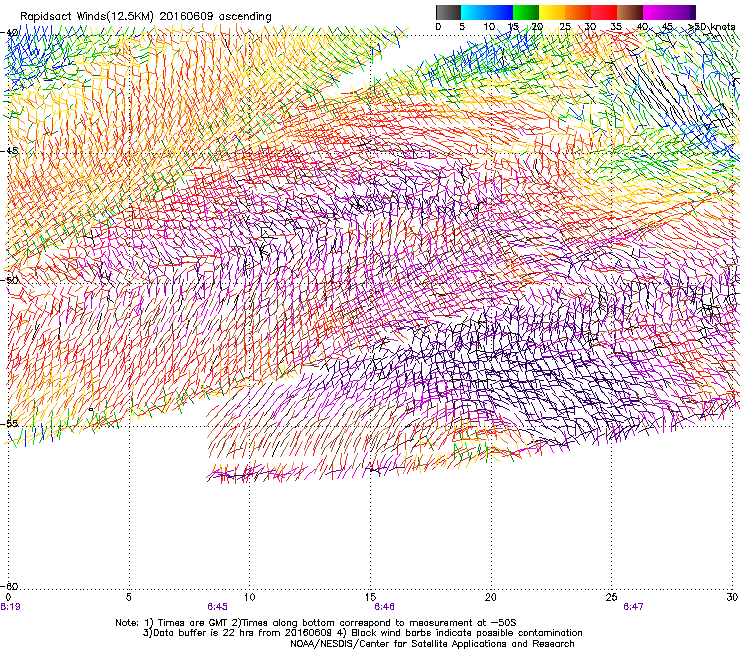Click the brown 35-40 knots legend segment
Screen dimensions: 740x650
630,12
